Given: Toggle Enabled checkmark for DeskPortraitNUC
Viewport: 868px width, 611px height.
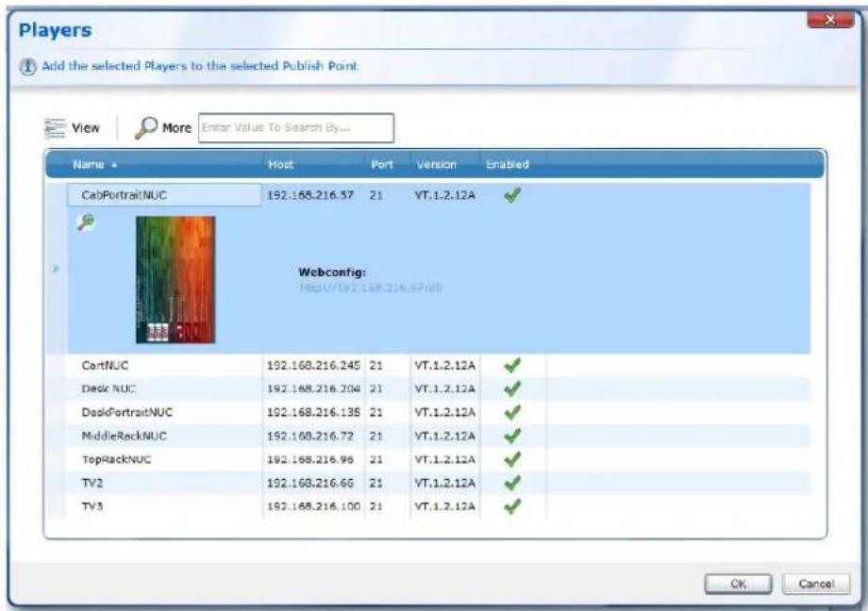Looking at the screenshot, I should (x=512, y=412).
